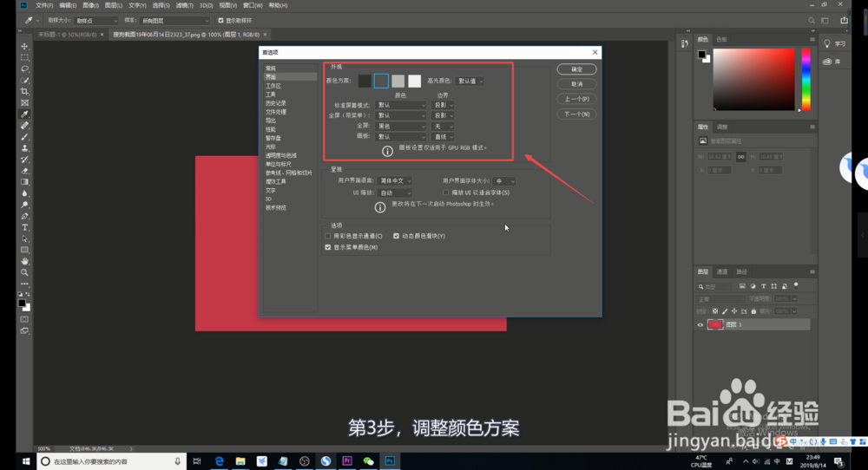Open the UI 缩放 dropdown

(x=395, y=193)
